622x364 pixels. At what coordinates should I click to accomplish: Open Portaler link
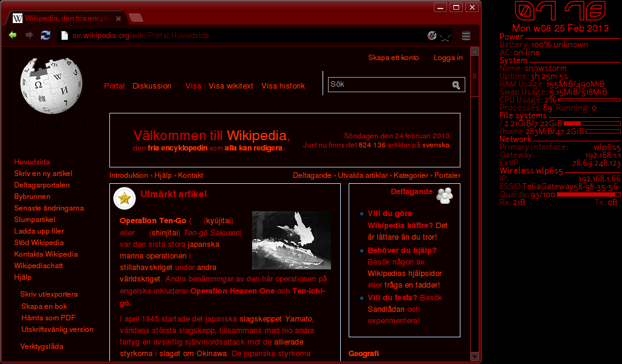[x=448, y=175]
